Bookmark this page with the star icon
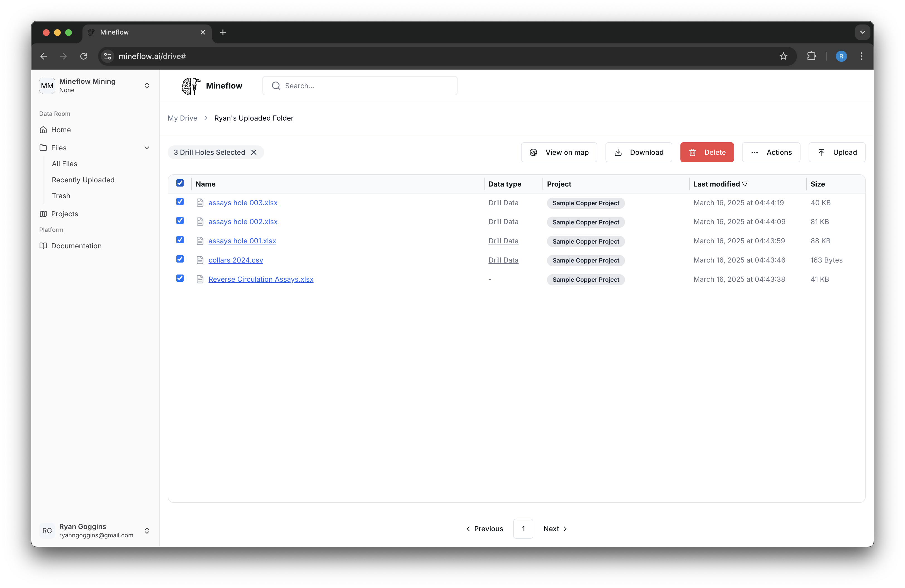Viewport: 905px width, 588px height. pos(783,56)
